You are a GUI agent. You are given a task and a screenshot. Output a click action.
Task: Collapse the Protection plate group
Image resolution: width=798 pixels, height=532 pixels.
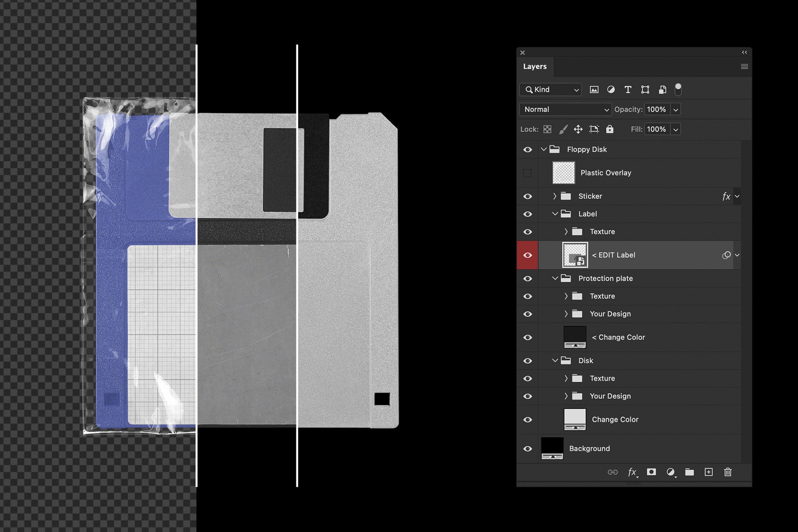[554, 278]
